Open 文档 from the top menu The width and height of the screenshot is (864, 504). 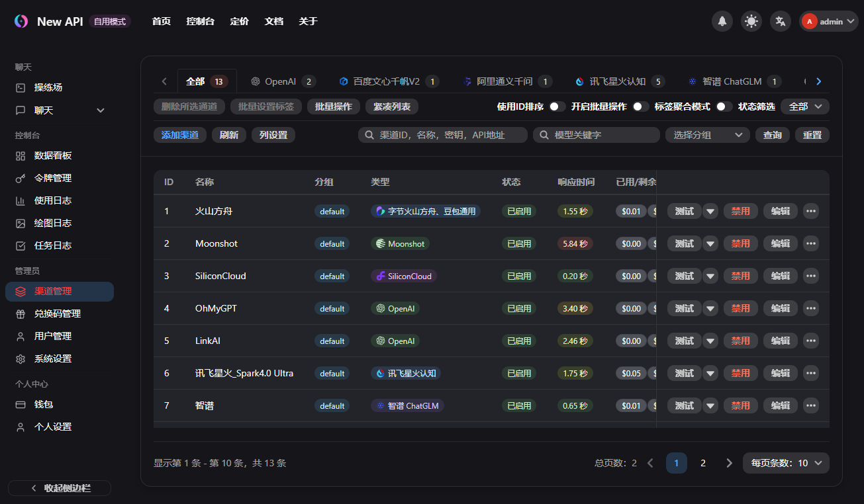[273, 21]
